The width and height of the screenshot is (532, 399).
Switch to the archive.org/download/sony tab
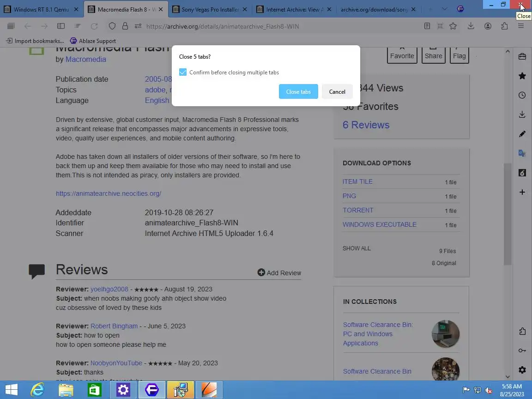click(x=374, y=10)
